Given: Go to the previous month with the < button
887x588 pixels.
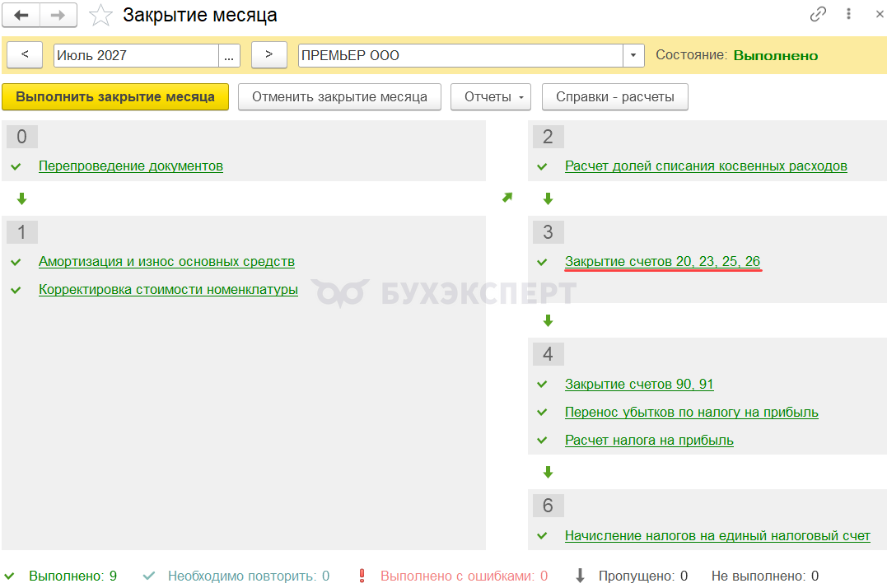Looking at the screenshot, I should [x=25, y=55].
